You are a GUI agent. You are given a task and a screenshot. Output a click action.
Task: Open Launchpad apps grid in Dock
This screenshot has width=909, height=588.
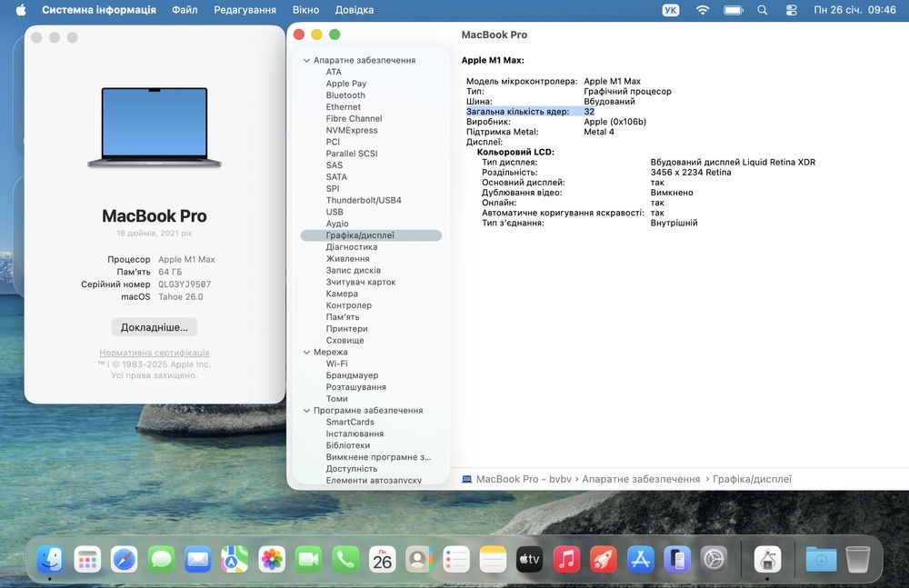tap(87, 560)
